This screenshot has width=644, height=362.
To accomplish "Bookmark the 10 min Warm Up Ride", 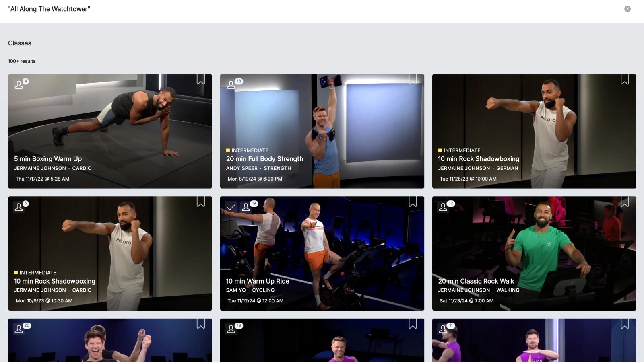I will [413, 202].
